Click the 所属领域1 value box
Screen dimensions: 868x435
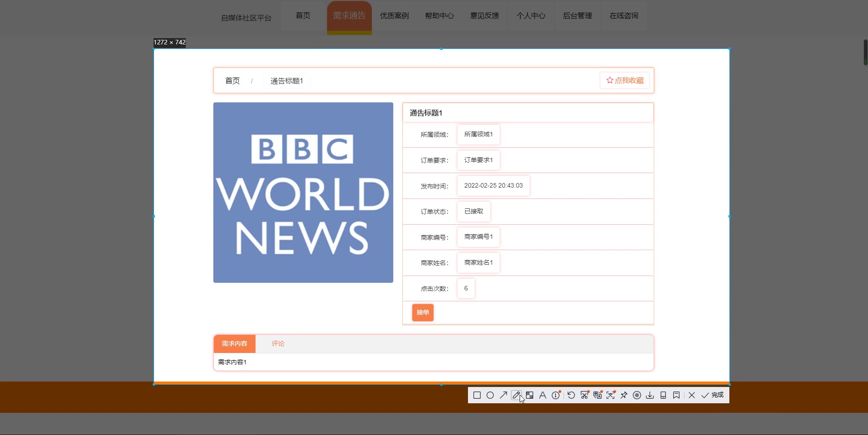click(478, 134)
